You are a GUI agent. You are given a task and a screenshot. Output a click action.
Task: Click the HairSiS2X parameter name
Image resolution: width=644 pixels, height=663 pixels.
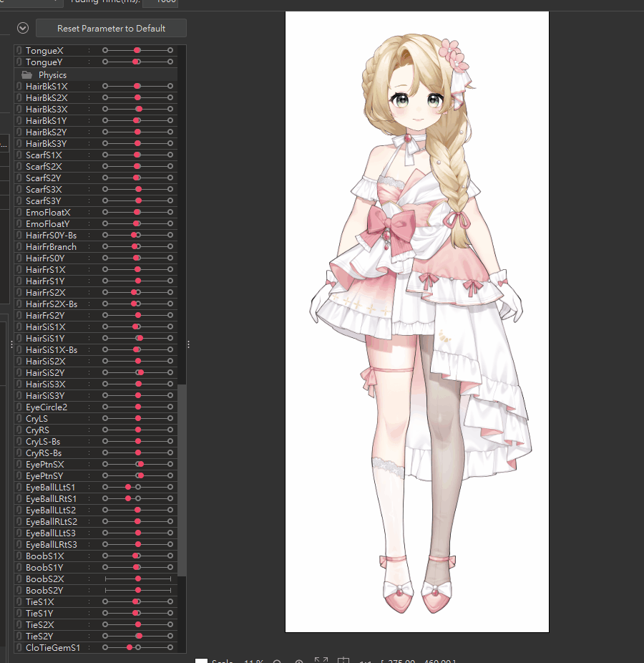click(45, 361)
